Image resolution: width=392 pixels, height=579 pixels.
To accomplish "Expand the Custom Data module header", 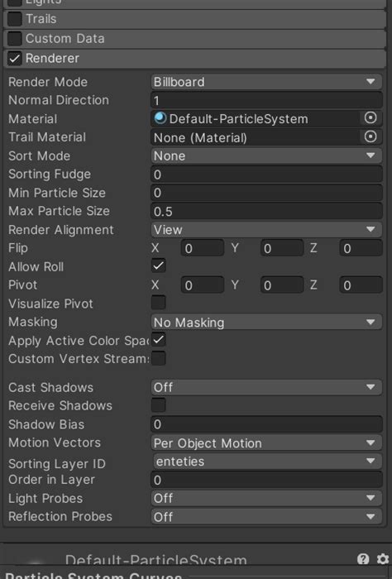I will (194, 38).
